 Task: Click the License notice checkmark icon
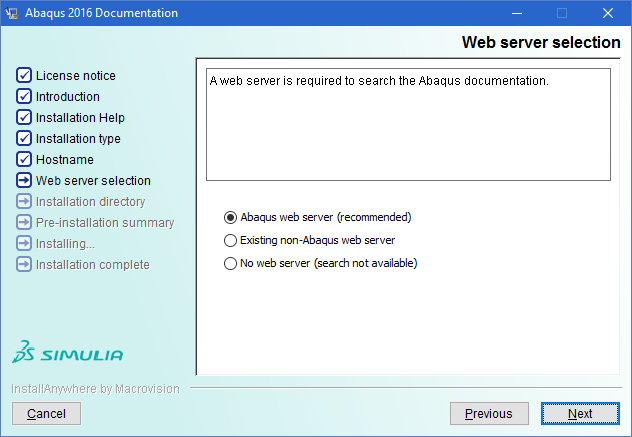point(24,75)
